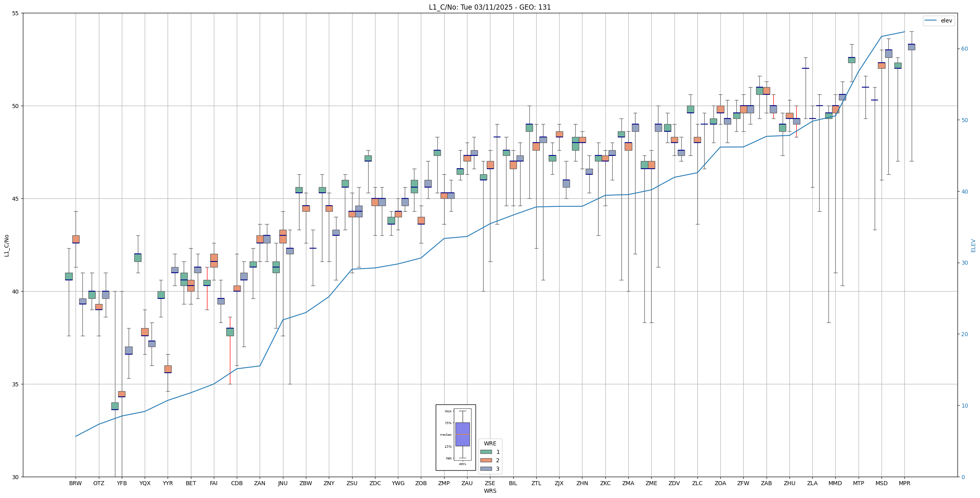This screenshot has width=980, height=498.
Task: Click the ZAB station label
Action: pyautogui.click(x=766, y=483)
